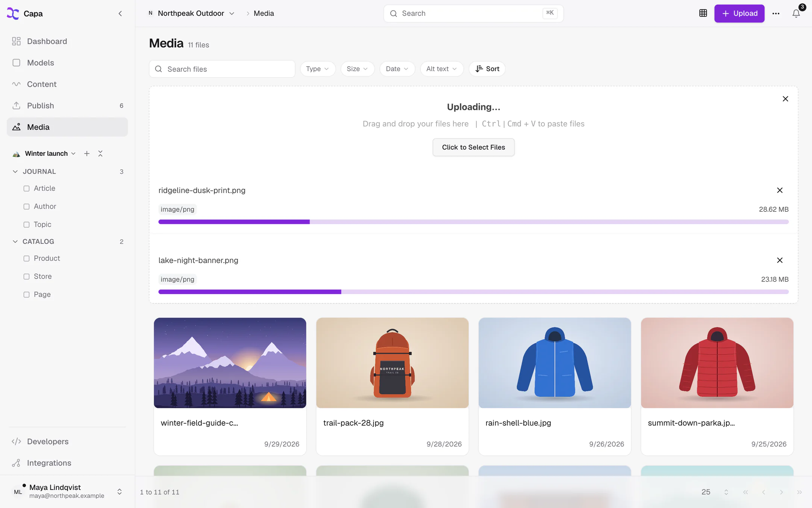
Task: Open Content in the sidebar
Action: 67,84
